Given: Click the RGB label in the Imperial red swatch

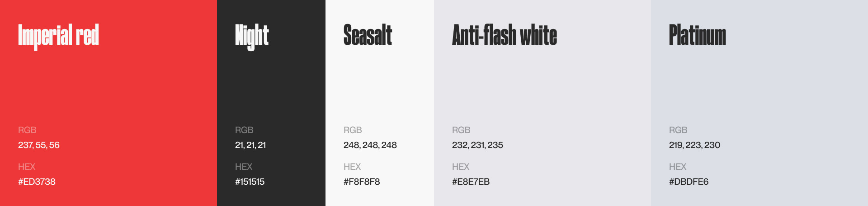Looking at the screenshot, I should click(x=27, y=130).
